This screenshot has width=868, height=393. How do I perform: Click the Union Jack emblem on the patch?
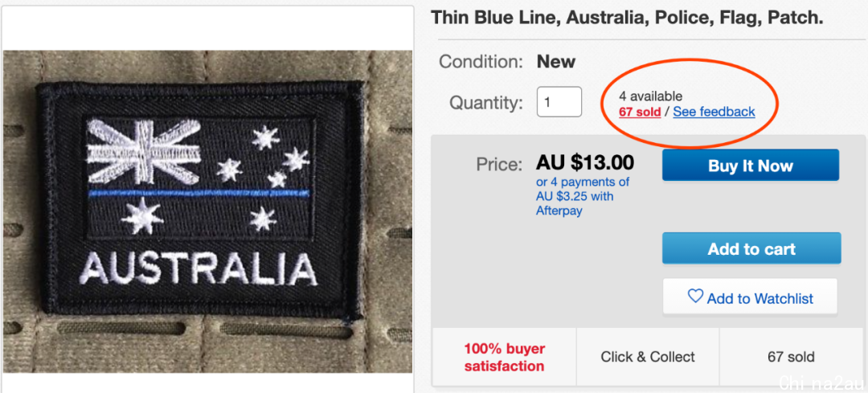pyautogui.click(x=144, y=152)
